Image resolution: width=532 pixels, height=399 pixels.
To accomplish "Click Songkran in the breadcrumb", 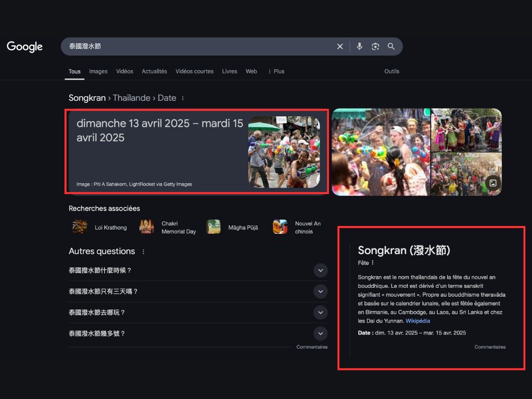I will [x=87, y=98].
